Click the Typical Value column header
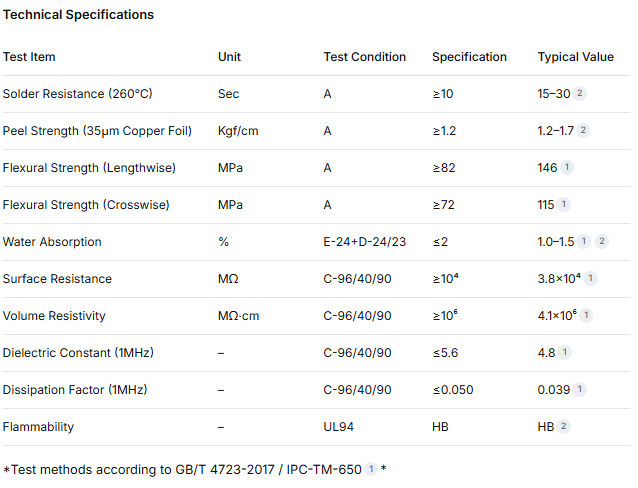This screenshot has width=638, height=488. pos(575,57)
